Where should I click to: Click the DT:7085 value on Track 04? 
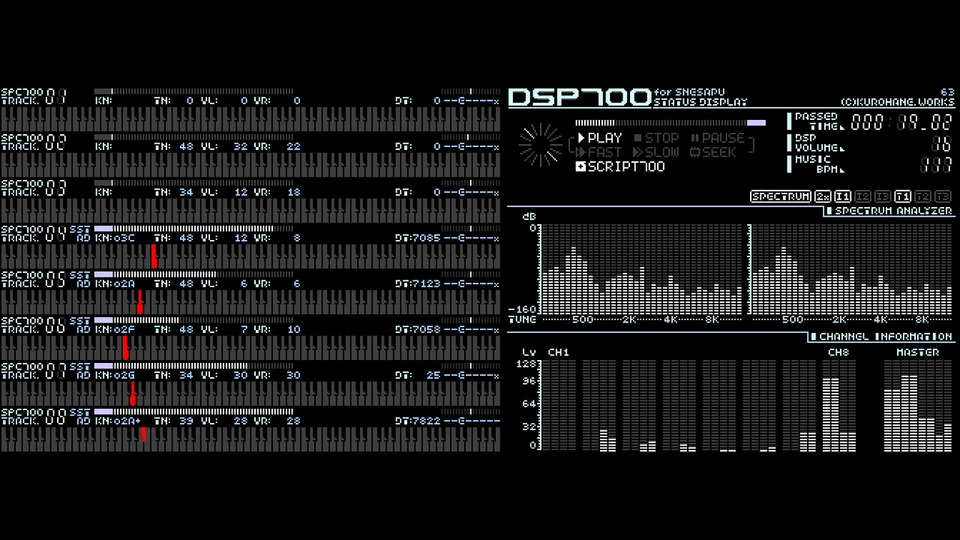coord(418,238)
